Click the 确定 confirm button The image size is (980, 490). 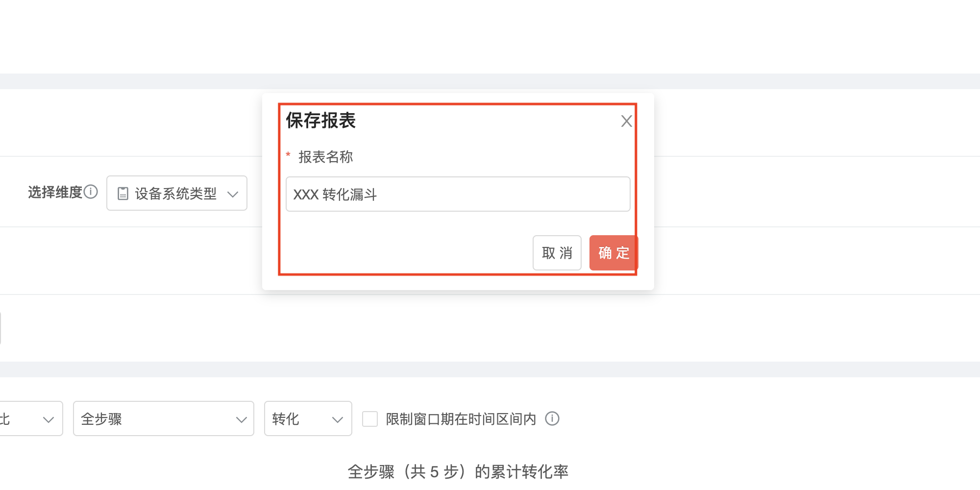coord(613,253)
